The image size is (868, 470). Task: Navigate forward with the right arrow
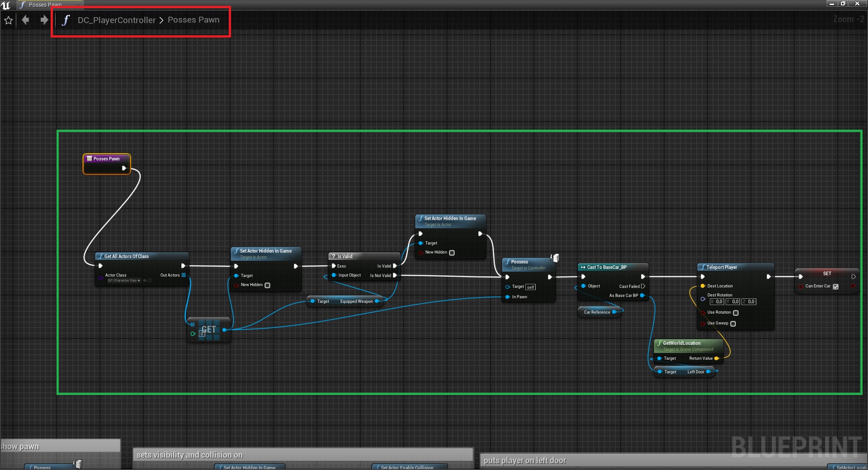coord(44,20)
